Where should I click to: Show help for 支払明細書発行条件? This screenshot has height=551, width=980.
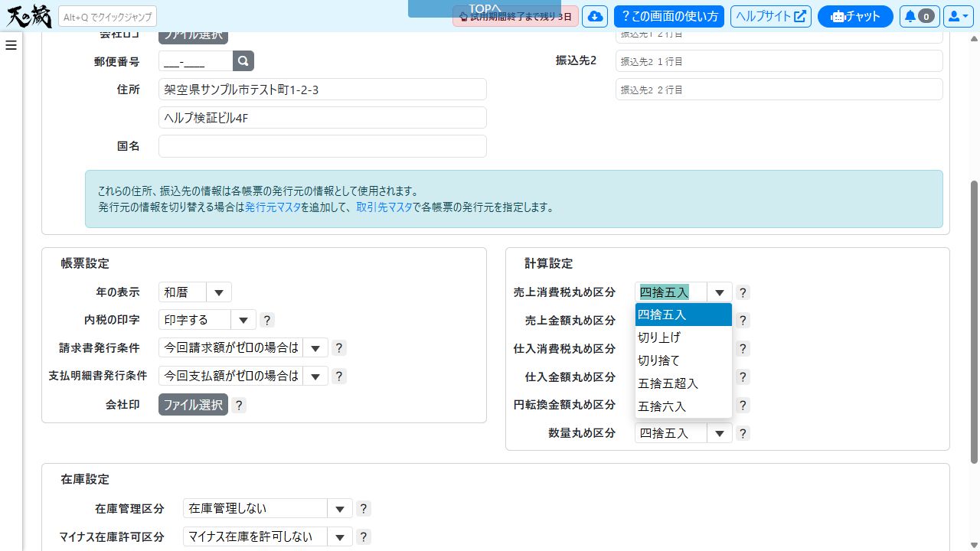[338, 377]
